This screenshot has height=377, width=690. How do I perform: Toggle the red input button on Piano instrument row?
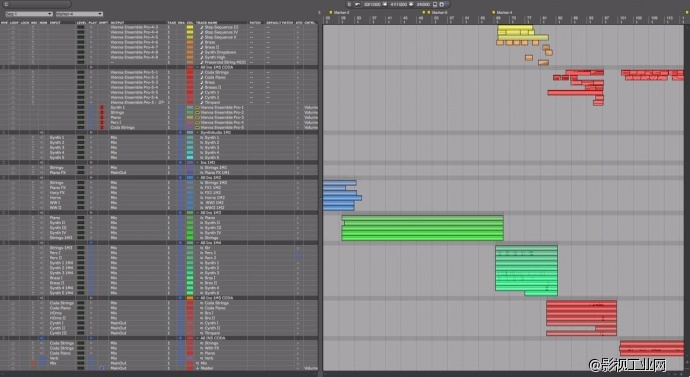click(102, 117)
